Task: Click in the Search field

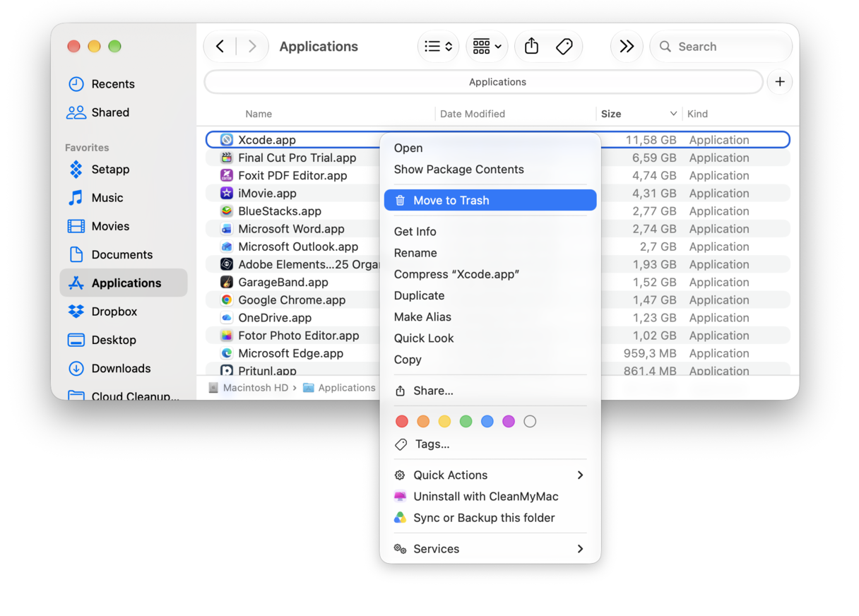Action: click(721, 47)
